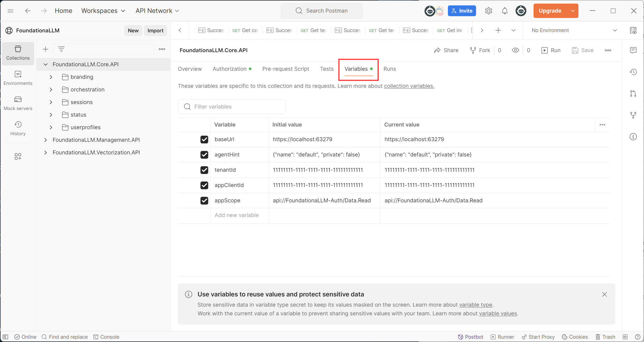Image resolution: width=644 pixels, height=342 pixels.
Task: Go back with the left arrow
Action: pos(28,11)
